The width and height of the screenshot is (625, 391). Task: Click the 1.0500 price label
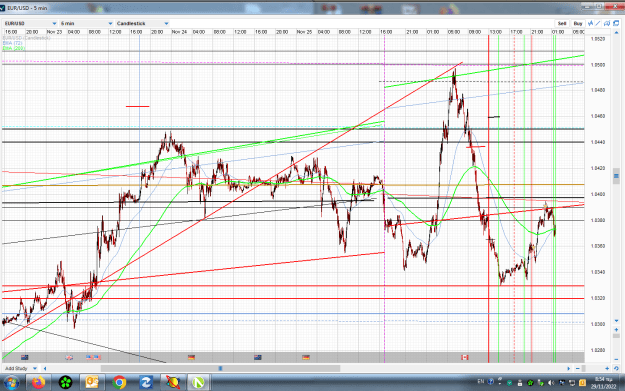tap(598, 65)
